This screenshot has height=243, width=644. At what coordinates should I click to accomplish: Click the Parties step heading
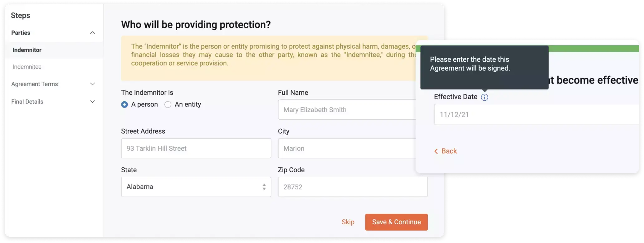coord(21,33)
